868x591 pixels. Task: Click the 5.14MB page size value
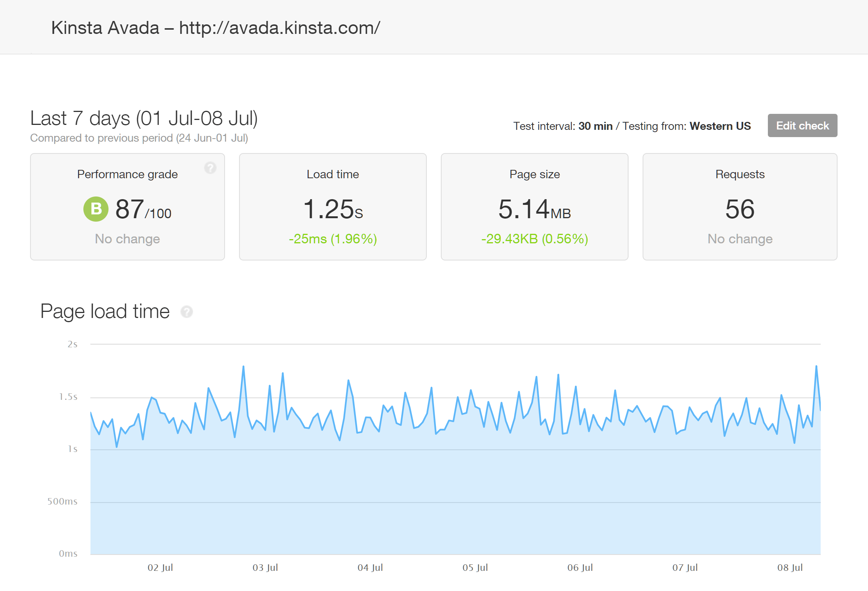click(535, 209)
